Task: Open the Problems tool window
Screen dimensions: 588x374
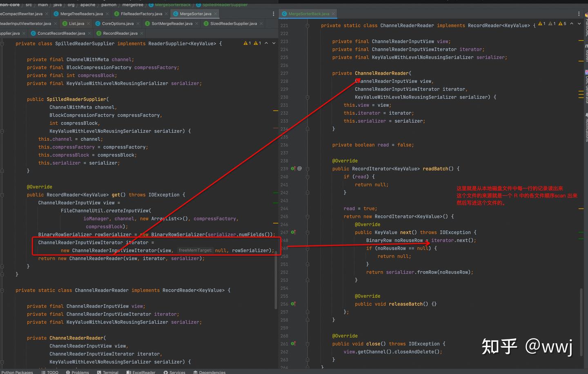Action: coord(78,372)
